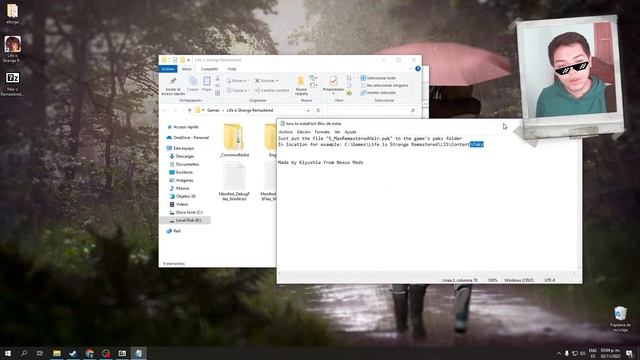
Task: Click the Explorer help question-mark icon
Action: point(418,69)
